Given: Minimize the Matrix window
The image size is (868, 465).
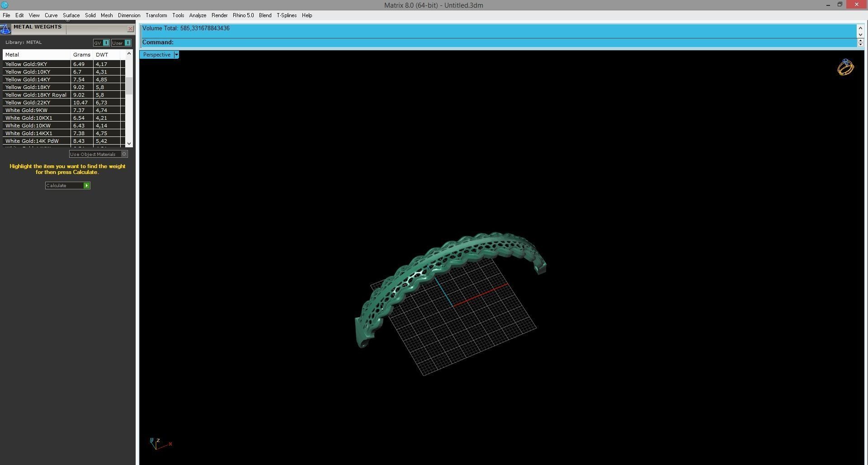Looking at the screenshot, I should coord(828,5).
